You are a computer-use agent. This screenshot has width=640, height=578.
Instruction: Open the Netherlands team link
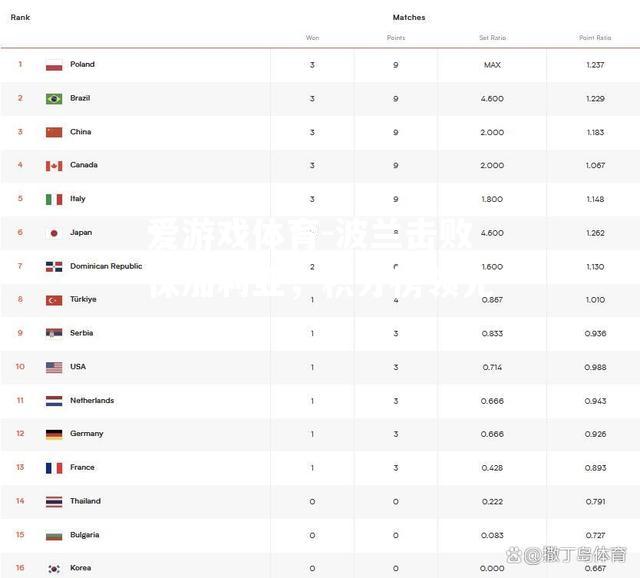(92, 400)
